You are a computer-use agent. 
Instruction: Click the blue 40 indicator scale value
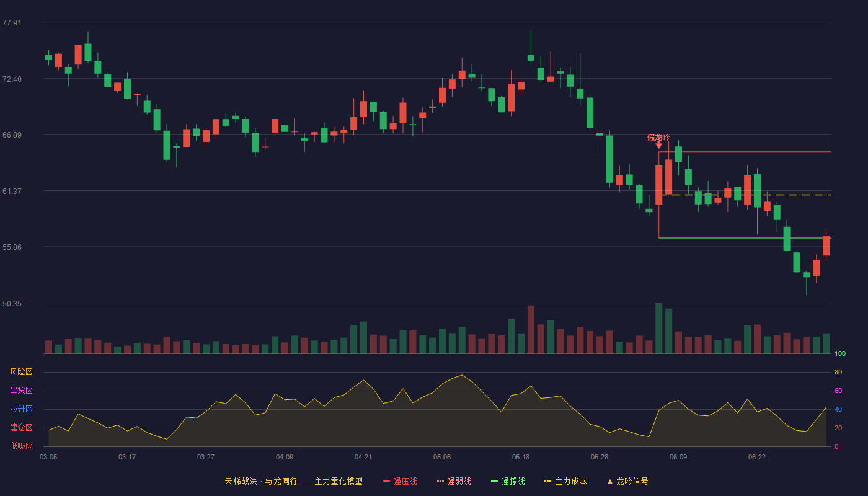(x=838, y=410)
